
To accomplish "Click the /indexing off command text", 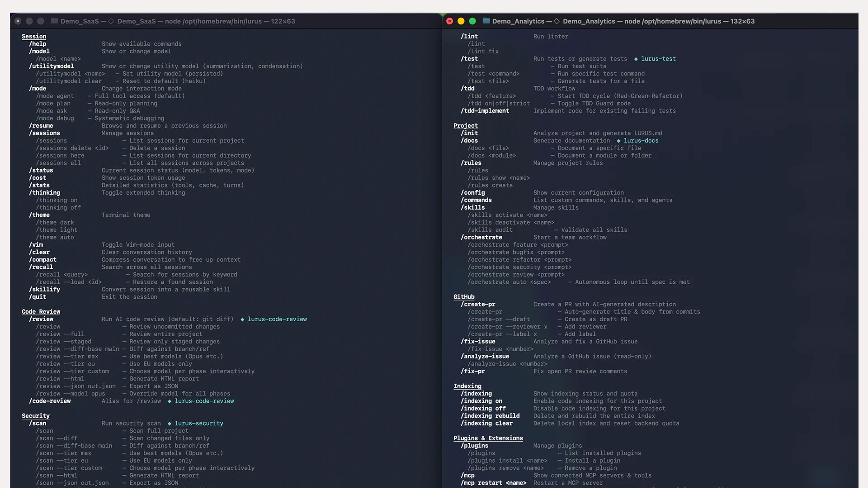I will point(483,408).
